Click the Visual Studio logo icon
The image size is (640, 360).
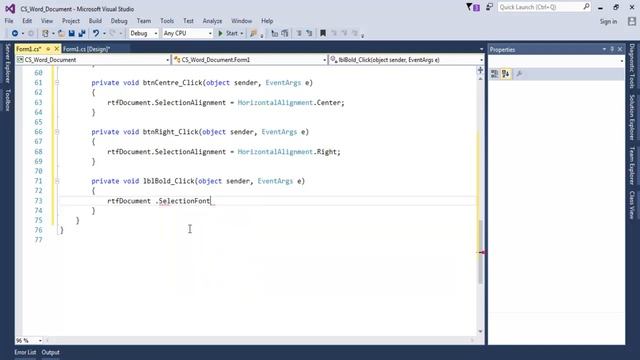pyautogui.click(x=10, y=9)
